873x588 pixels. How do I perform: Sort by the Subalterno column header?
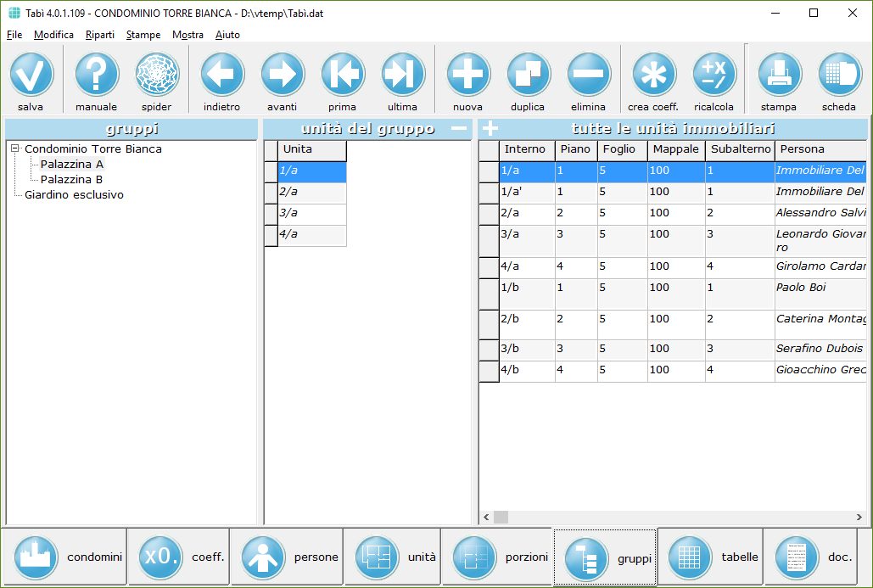pos(740,149)
